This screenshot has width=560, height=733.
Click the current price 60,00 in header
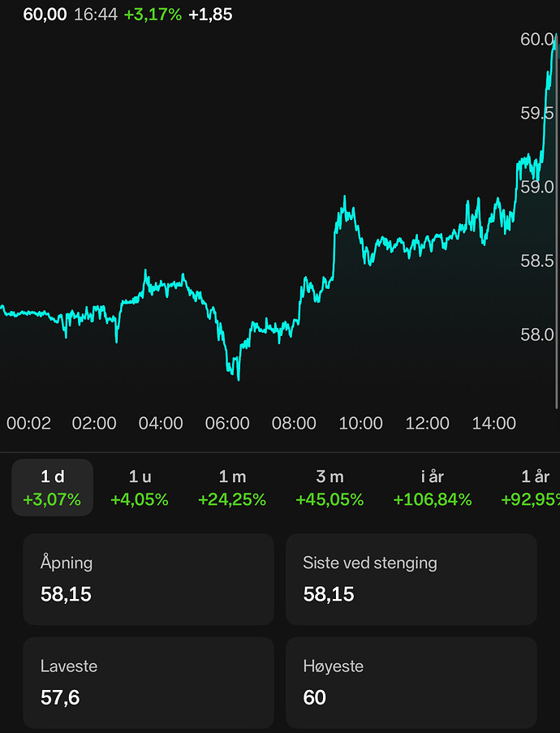tap(45, 14)
